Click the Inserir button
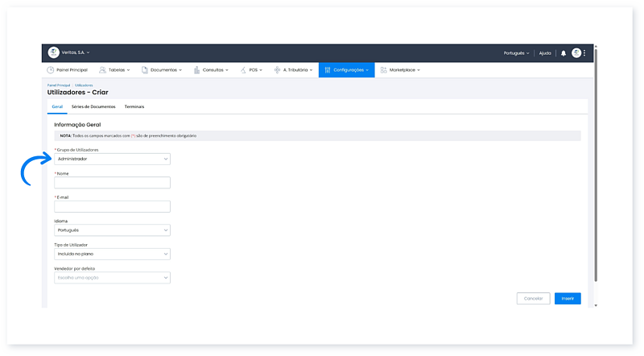This screenshot has width=644, height=356. coord(568,299)
